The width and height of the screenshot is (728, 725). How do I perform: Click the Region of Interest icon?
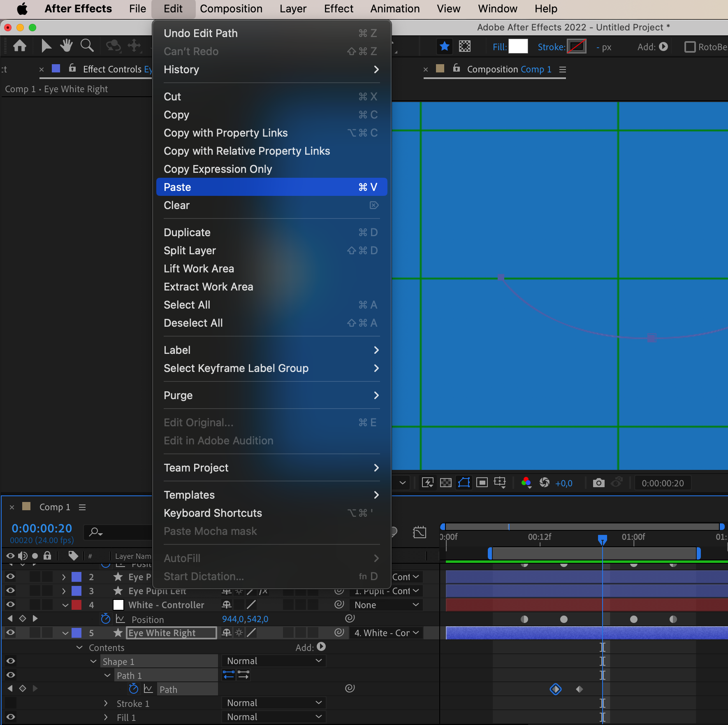point(482,482)
